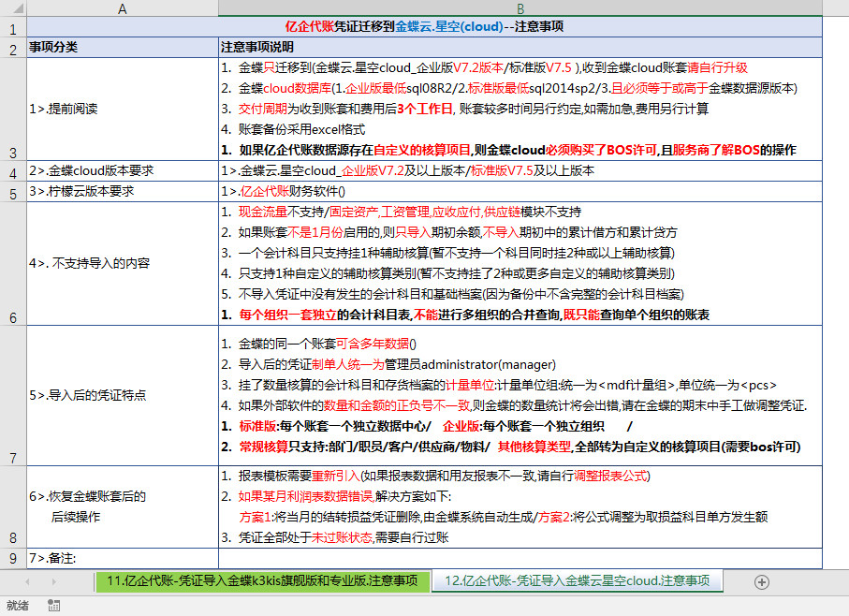Select the 事项分类 header cell
The width and height of the screenshot is (849, 616).
pyautogui.click(x=122, y=47)
